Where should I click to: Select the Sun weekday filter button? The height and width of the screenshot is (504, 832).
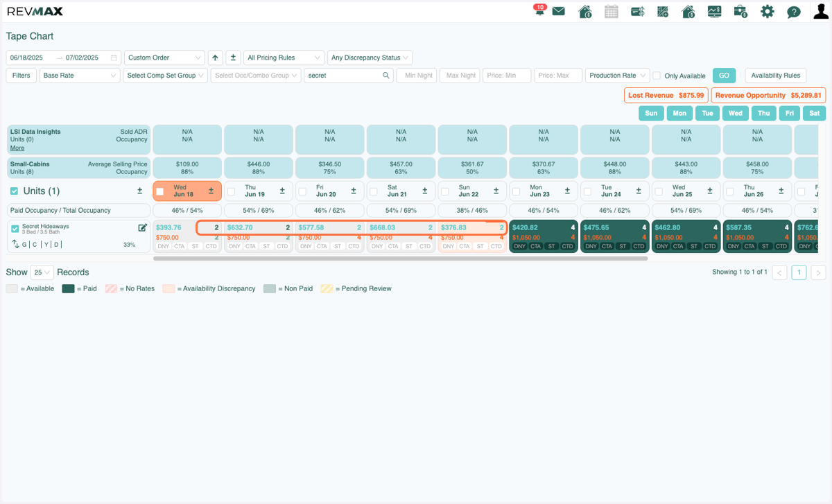click(651, 113)
